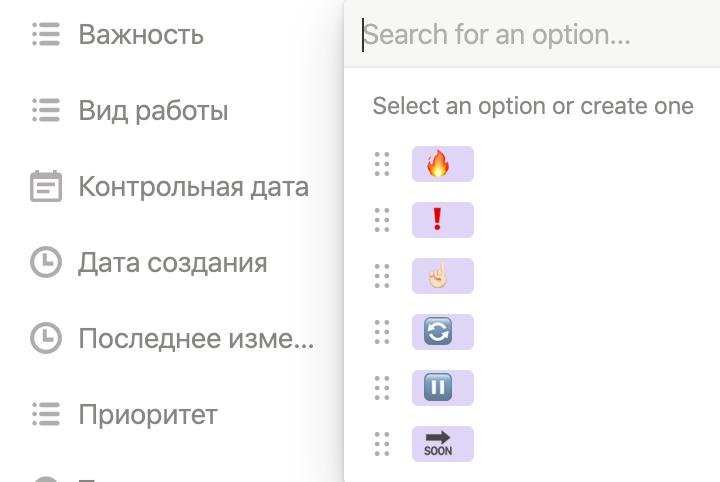Image resolution: width=720 pixels, height=482 pixels.
Task: Click the drag handle beside exclamation option
Action: click(382, 220)
